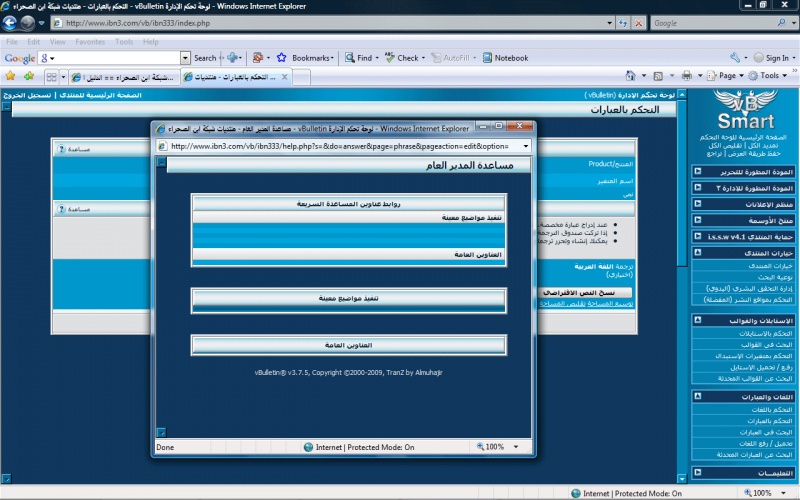Image resolution: width=800 pixels, height=500 pixels.
Task: Expand the popup address bar dropdown arrow
Action: coord(526,145)
